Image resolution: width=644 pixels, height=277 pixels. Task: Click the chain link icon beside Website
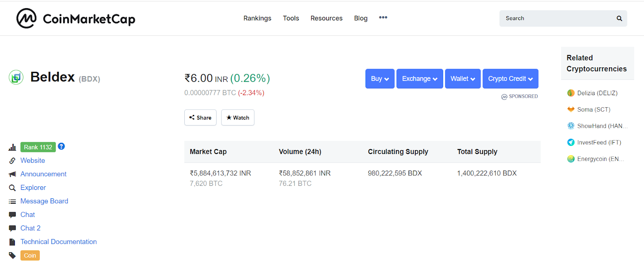click(x=12, y=160)
